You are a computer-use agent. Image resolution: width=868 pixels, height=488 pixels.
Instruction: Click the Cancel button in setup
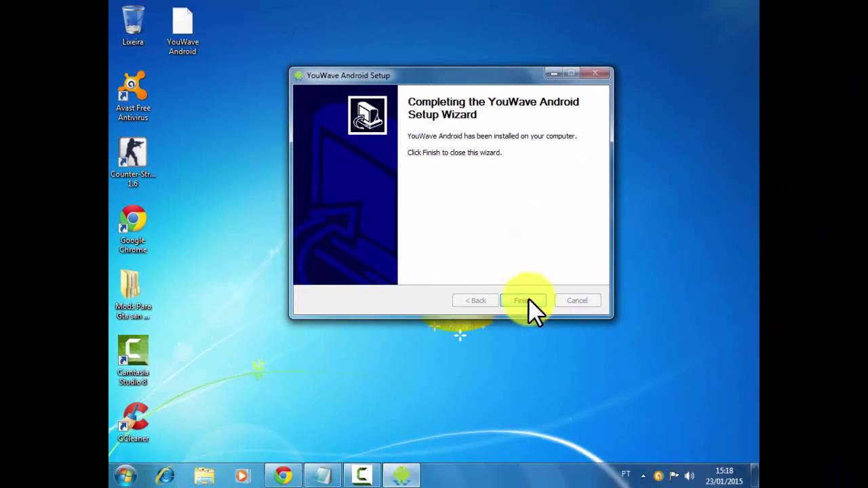point(577,300)
